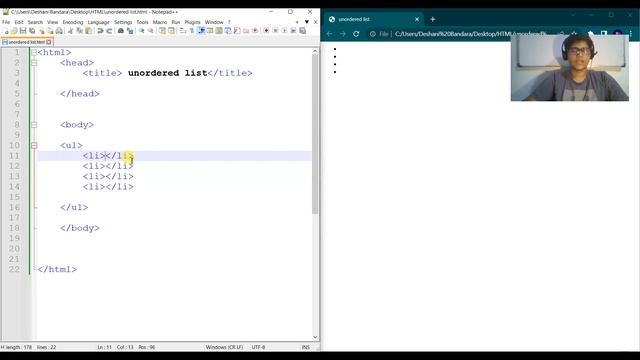Image resolution: width=640 pixels, height=360 pixels.
Task: Click the Print toolbar icon
Action: point(59,31)
